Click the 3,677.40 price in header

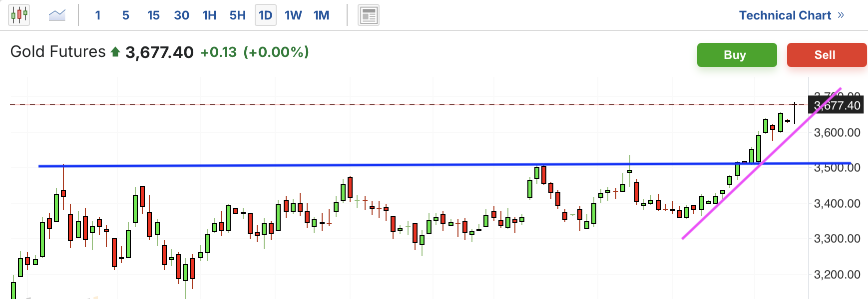click(159, 52)
